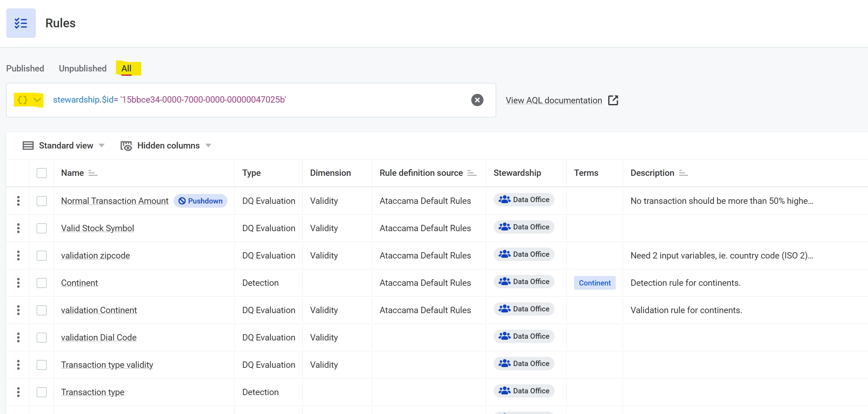
Task: Select the All tab
Action: click(126, 68)
